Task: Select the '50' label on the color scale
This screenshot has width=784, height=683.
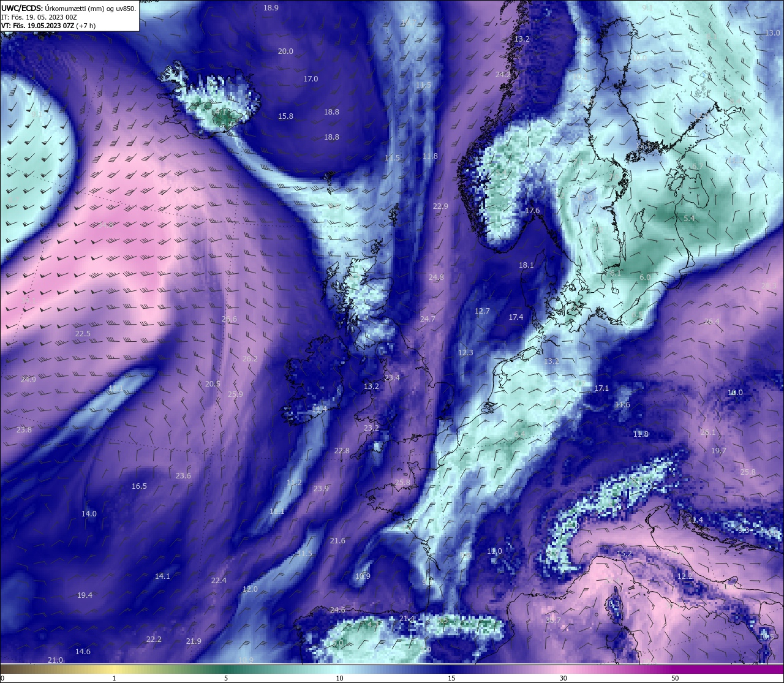Action: click(x=675, y=678)
